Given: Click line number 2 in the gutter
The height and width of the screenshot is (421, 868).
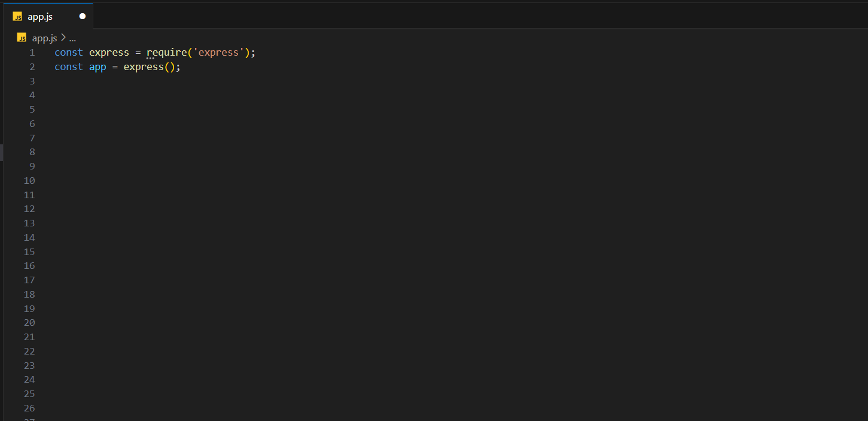Looking at the screenshot, I should 32,66.
